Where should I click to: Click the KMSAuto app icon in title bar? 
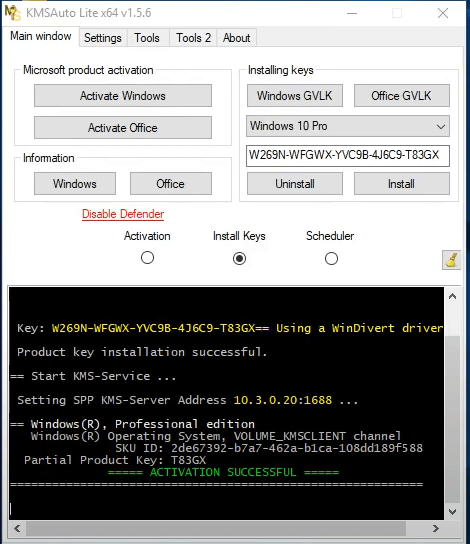coord(12,13)
